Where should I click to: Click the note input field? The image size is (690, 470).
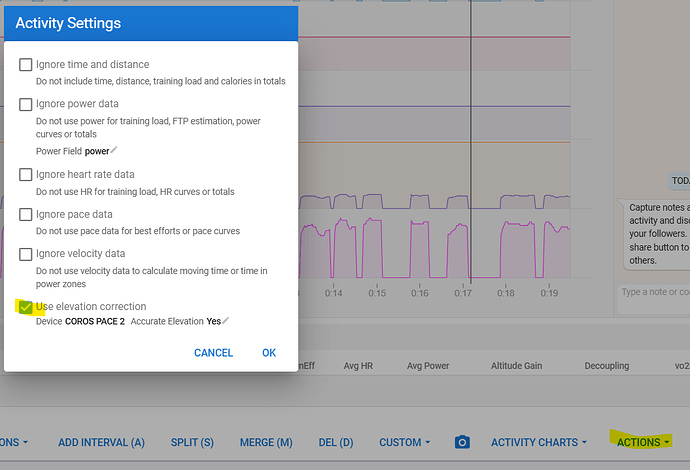653,298
